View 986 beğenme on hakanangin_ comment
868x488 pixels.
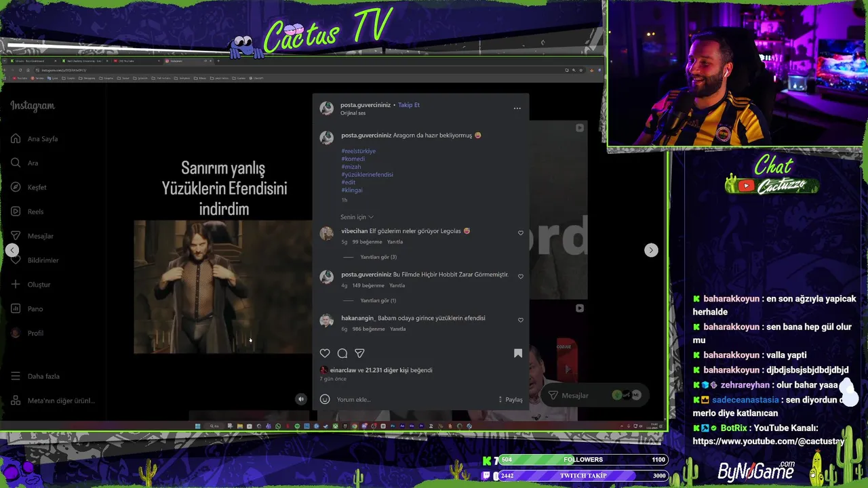pyautogui.click(x=369, y=329)
